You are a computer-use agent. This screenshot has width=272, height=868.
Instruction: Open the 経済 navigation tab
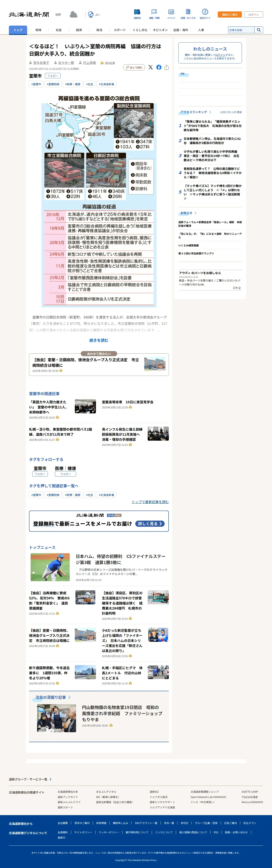pos(79,30)
